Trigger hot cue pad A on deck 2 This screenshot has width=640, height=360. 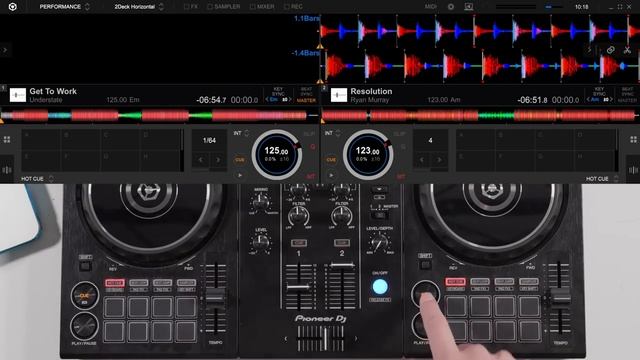(476, 140)
